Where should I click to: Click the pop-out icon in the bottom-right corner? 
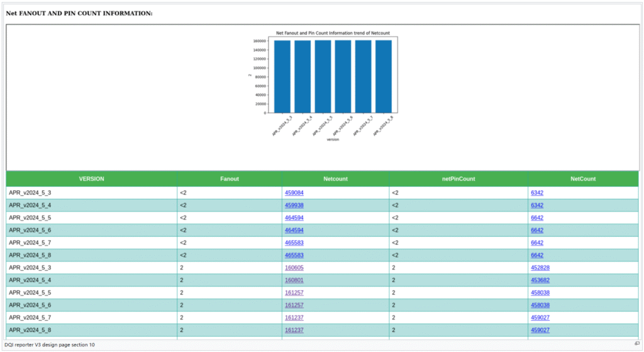tap(637, 344)
